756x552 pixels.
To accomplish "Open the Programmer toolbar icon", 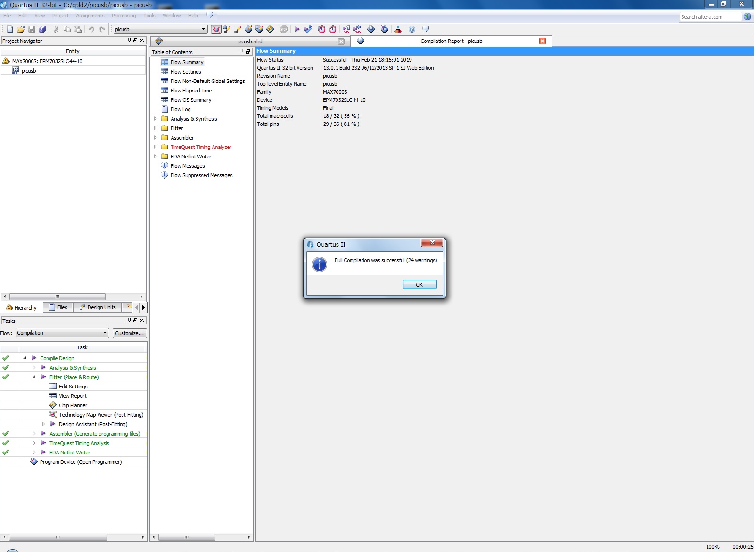I will click(x=385, y=29).
